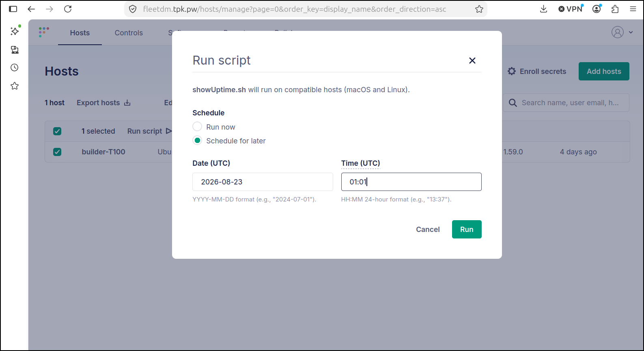Click the Add hosts button
This screenshot has height=351, width=644.
(604, 71)
